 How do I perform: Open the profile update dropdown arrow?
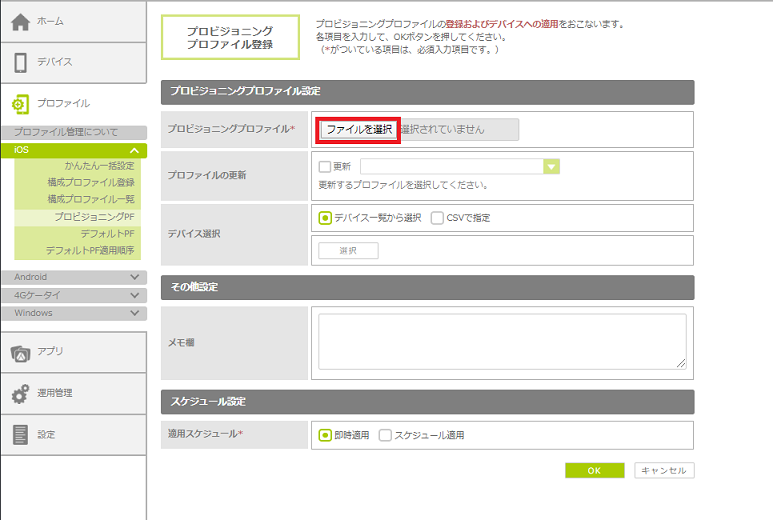551,167
